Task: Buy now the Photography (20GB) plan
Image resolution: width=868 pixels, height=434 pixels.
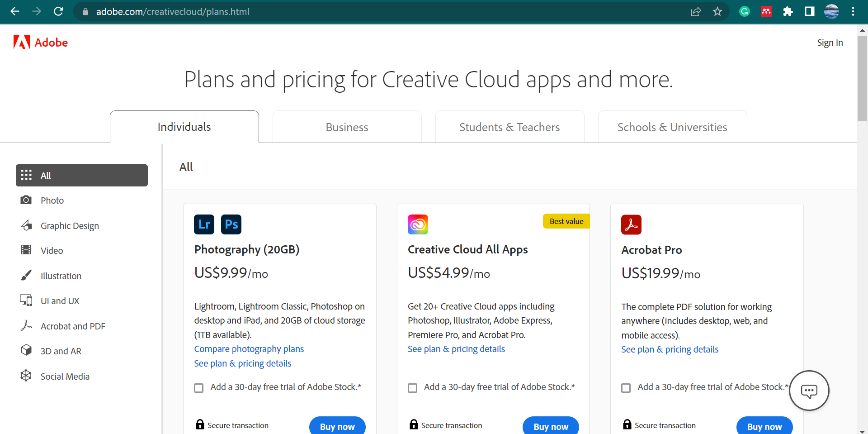Action: (x=337, y=426)
